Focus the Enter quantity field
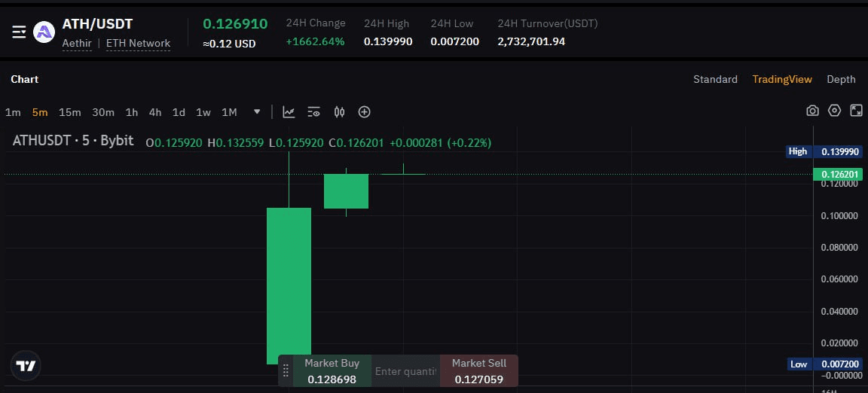The height and width of the screenshot is (393, 868). point(406,371)
